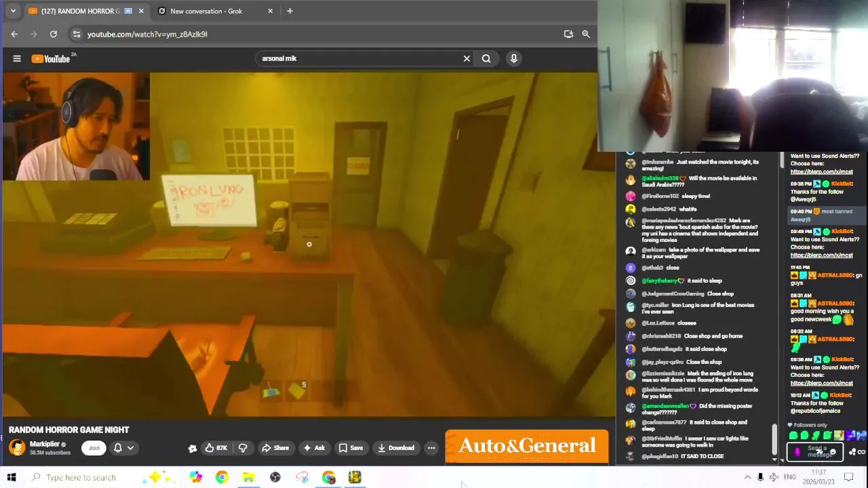Viewport: 868px width, 488px height.
Task: Open the game icon on the taskbar
Action: tap(355, 477)
